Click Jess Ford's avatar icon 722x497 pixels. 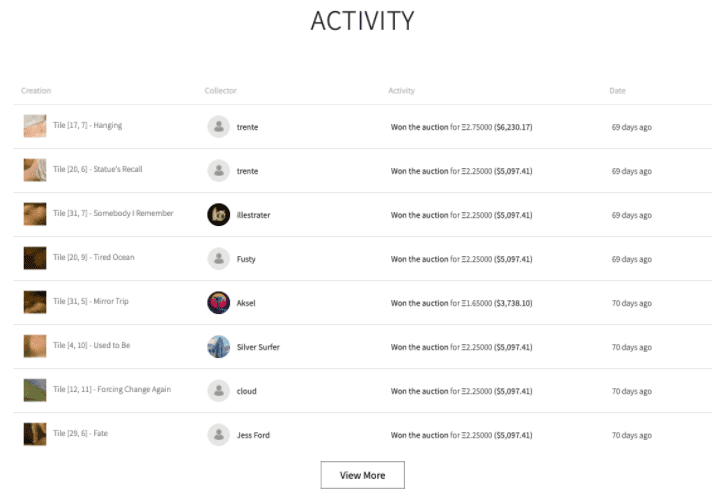coord(218,434)
